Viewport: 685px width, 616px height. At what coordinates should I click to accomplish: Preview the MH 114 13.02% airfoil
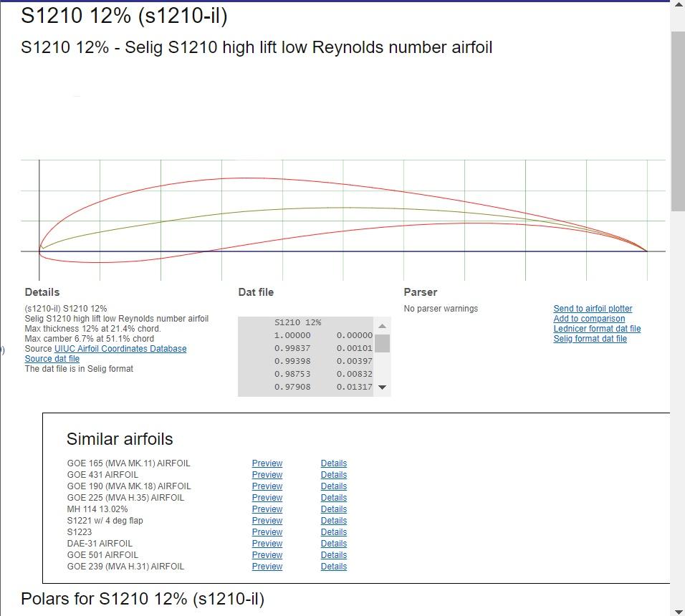pos(267,509)
